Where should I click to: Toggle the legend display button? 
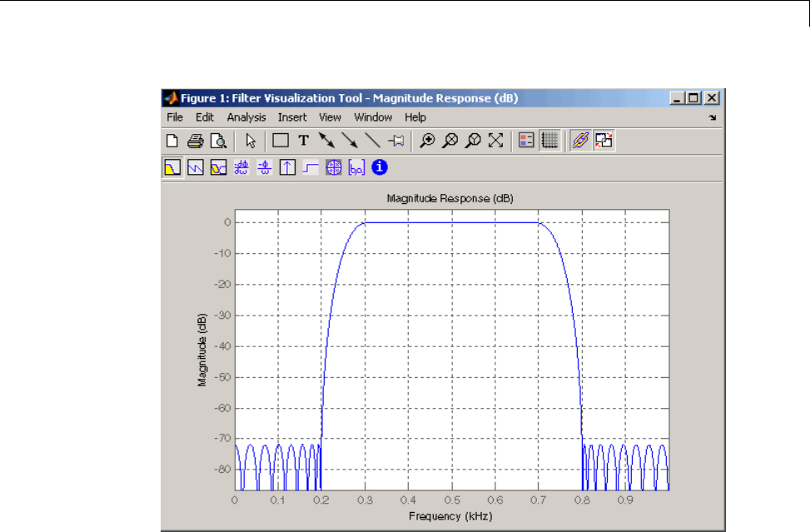[526, 141]
